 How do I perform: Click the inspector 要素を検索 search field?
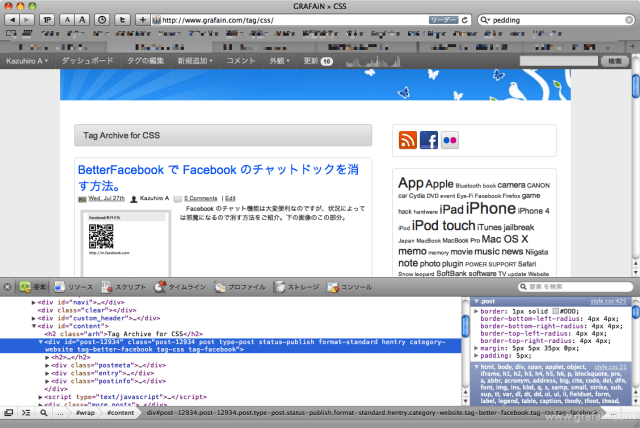click(x=576, y=287)
